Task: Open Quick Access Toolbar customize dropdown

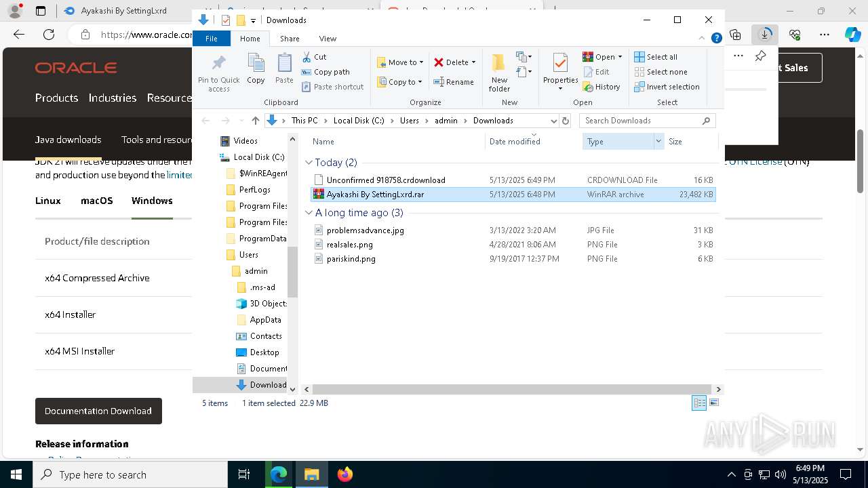Action: pyautogui.click(x=253, y=21)
